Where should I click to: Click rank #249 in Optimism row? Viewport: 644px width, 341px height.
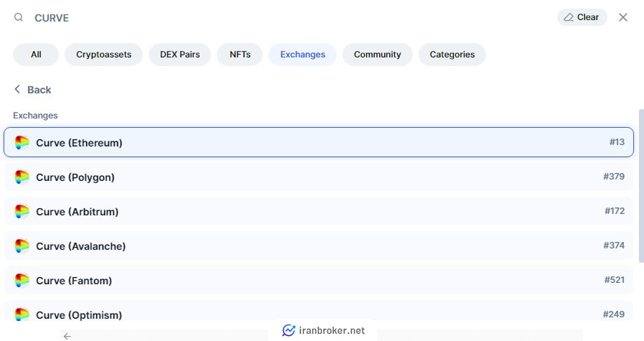click(x=614, y=314)
